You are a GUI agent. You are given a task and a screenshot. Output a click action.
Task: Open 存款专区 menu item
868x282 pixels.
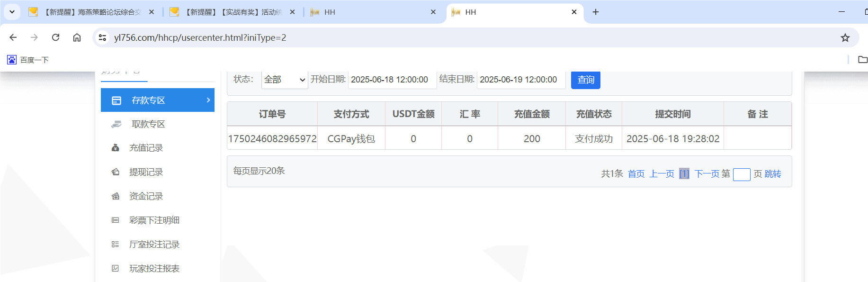coord(158,100)
